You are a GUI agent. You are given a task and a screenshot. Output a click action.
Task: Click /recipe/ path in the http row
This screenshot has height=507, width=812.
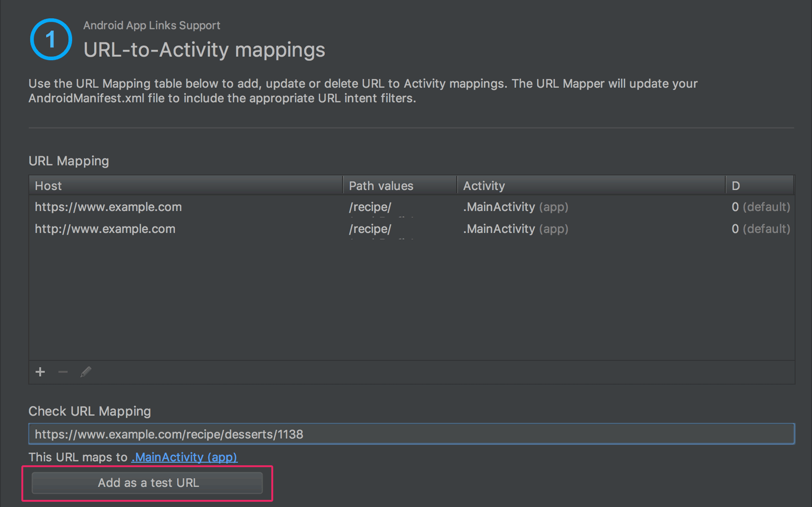coord(370,229)
